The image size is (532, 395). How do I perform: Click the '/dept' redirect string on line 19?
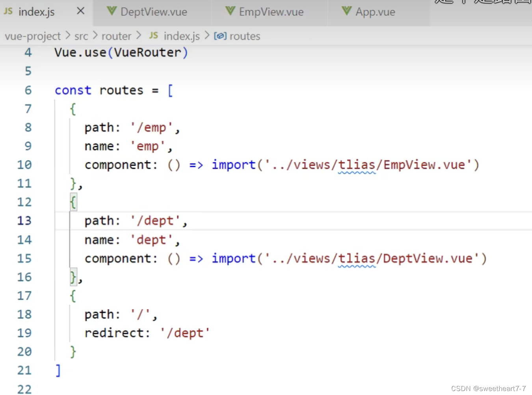point(185,333)
